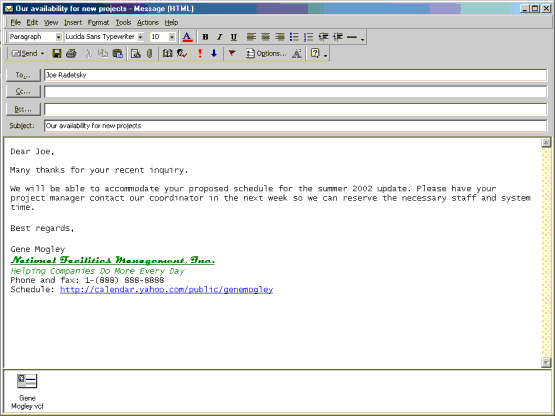Open the Help menu

click(171, 23)
